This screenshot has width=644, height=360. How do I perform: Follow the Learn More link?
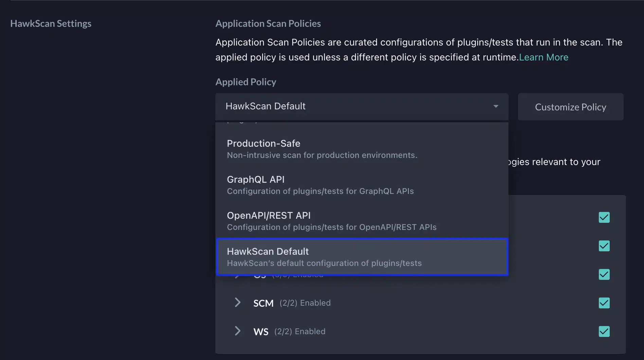[x=543, y=57]
